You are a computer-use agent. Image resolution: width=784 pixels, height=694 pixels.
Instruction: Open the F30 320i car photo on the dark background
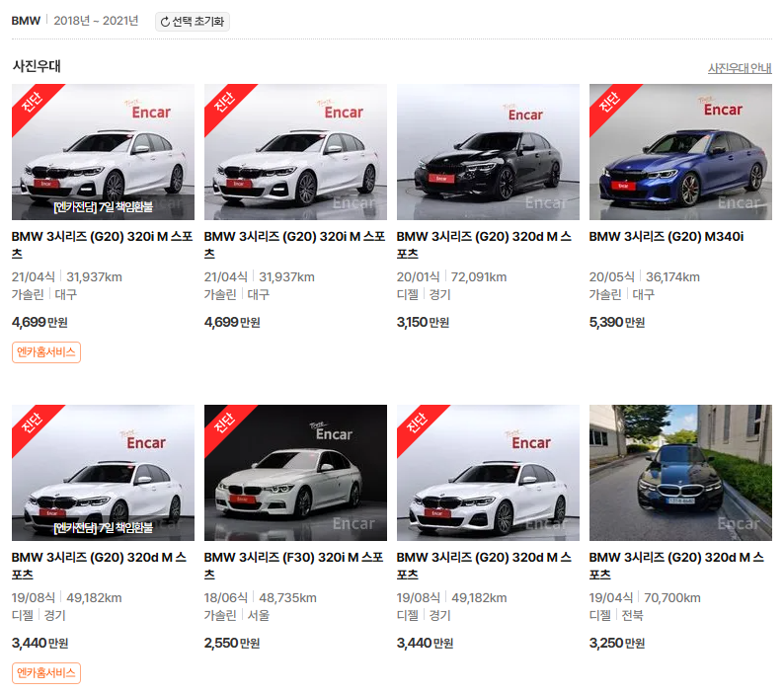pyautogui.click(x=295, y=473)
